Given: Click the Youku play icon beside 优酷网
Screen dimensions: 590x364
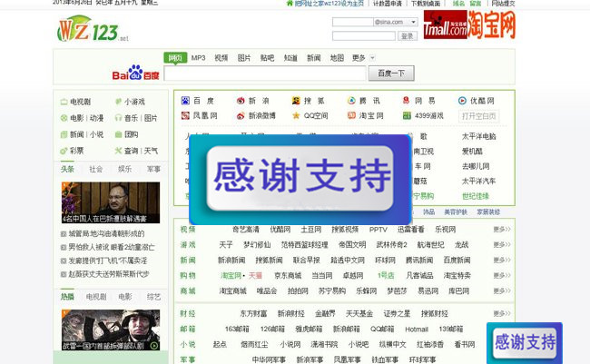Looking at the screenshot, I should (462, 101).
